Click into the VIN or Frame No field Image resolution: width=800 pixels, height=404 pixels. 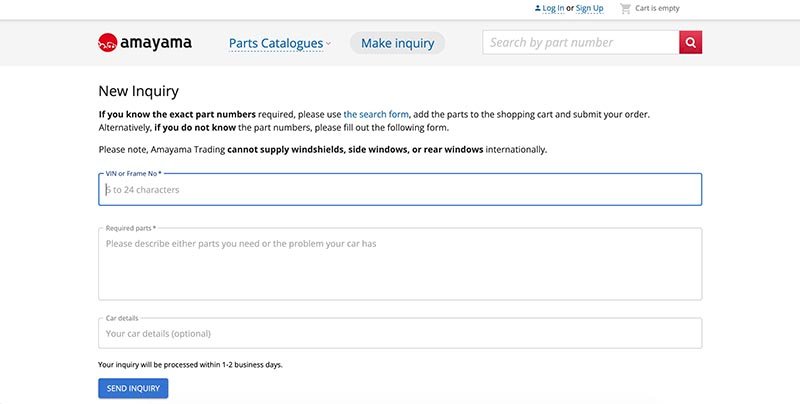tap(400, 190)
